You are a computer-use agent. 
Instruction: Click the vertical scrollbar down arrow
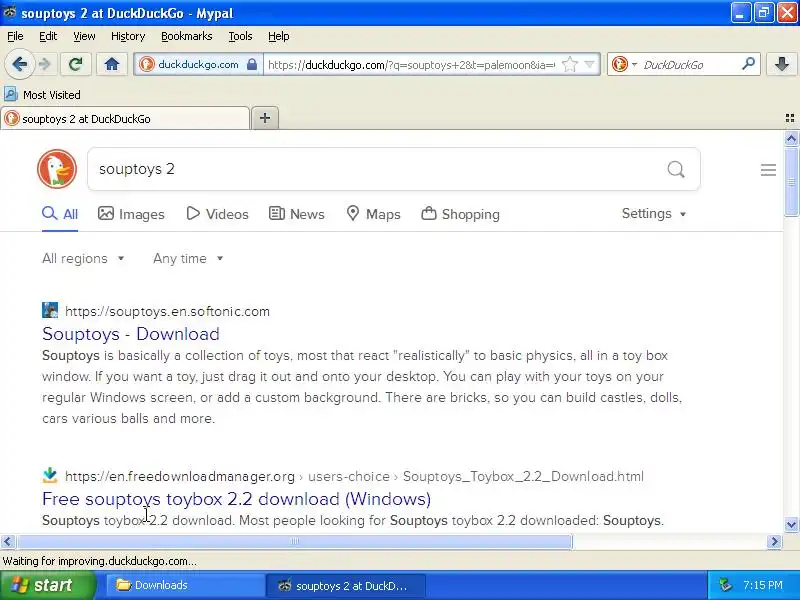791,524
